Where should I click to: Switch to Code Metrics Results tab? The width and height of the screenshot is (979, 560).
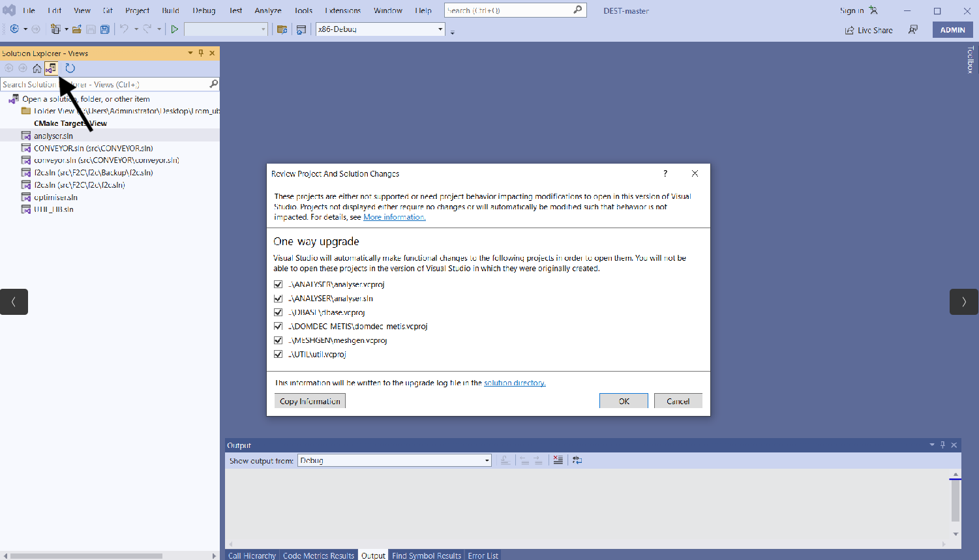tap(318, 555)
